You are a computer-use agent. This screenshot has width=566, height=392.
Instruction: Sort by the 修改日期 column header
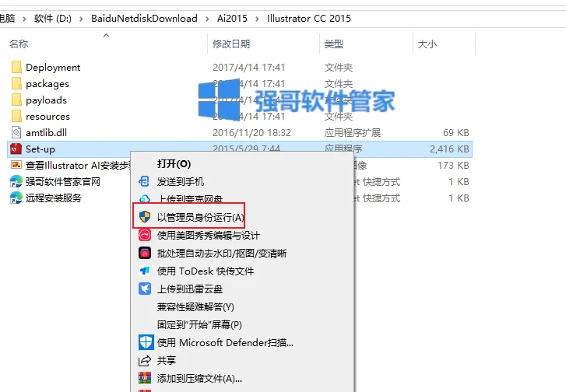pos(231,44)
